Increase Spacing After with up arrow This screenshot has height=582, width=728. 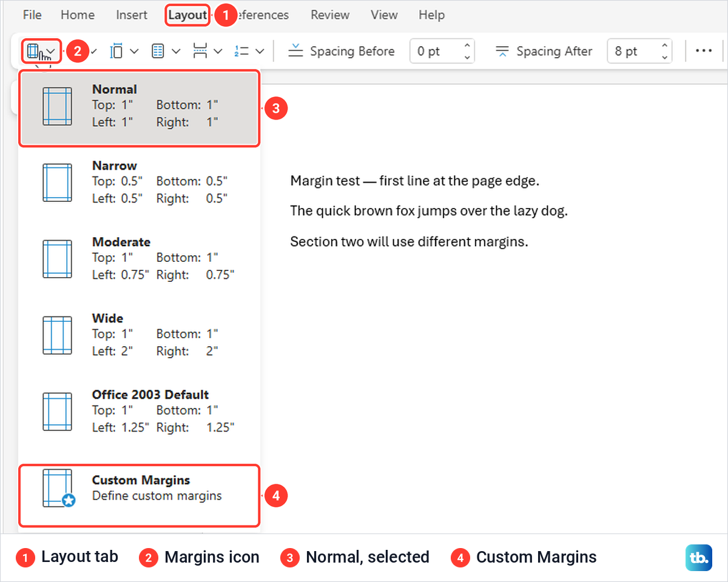[x=665, y=45]
